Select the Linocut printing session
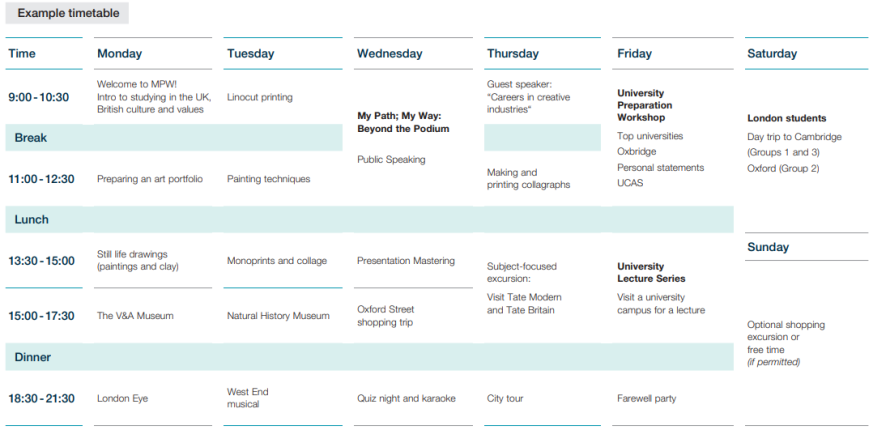The width and height of the screenshot is (873, 430). click(x=260, y=97)
